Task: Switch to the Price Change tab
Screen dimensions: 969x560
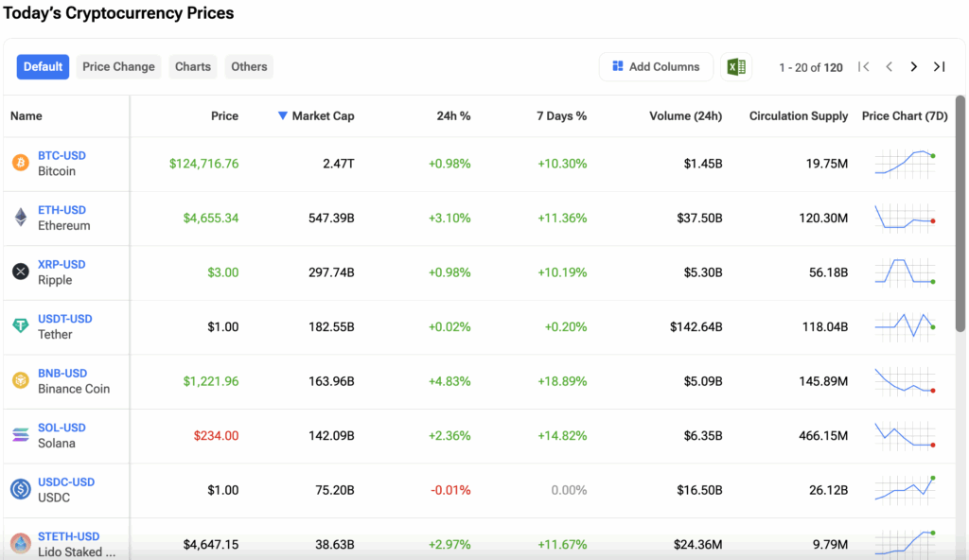Action: (x=118, y=67)
